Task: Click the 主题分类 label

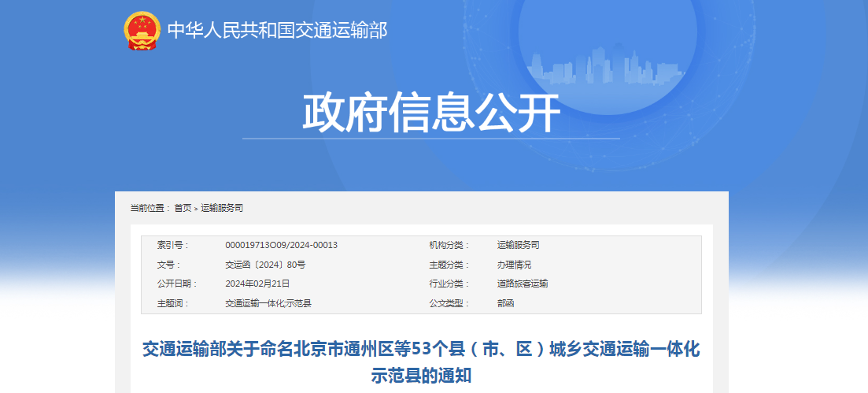Action: 449,265
